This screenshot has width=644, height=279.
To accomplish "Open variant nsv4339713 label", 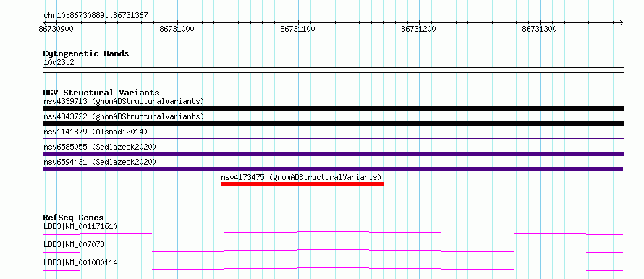I will [124, 101].
